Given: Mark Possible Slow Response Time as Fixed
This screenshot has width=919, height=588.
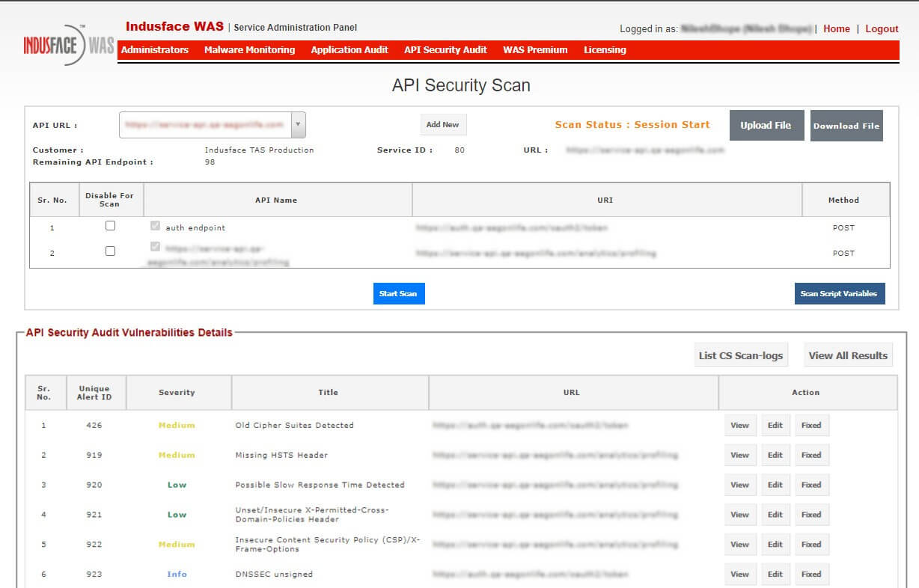Looking at the screenshot, I should click(x=811, y=485).
